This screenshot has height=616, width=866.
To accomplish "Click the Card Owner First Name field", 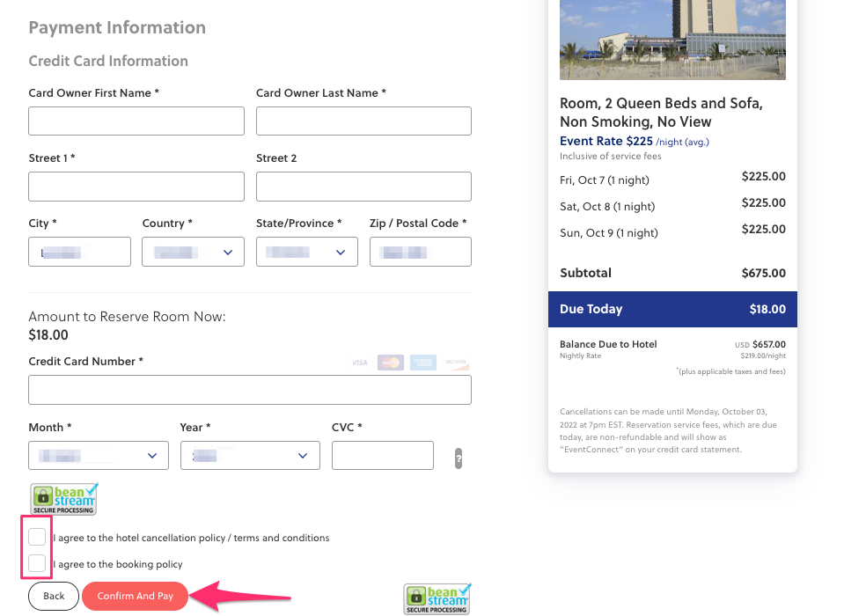I will pos(136,121).
